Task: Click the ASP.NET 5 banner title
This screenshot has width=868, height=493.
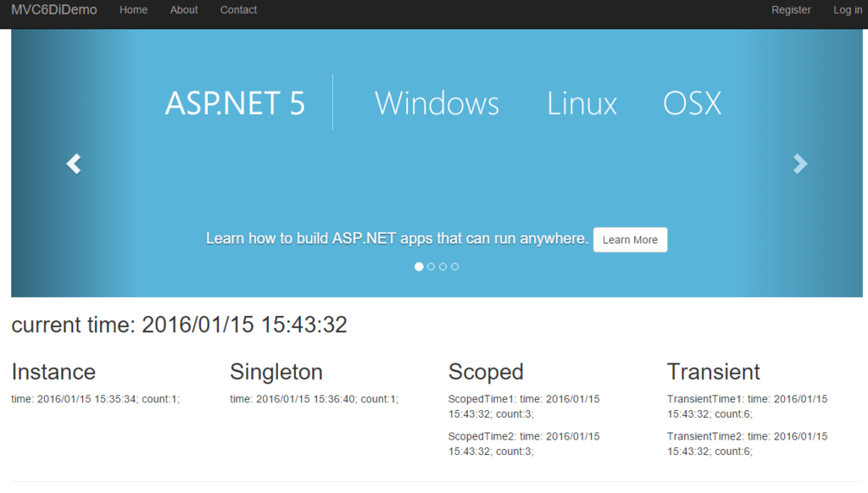Action: click(x=236, y=102)
